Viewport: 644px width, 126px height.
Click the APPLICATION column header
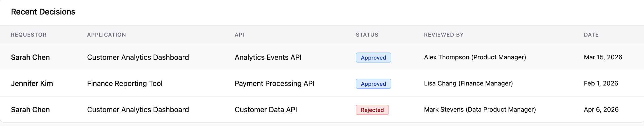pos(106,35)
